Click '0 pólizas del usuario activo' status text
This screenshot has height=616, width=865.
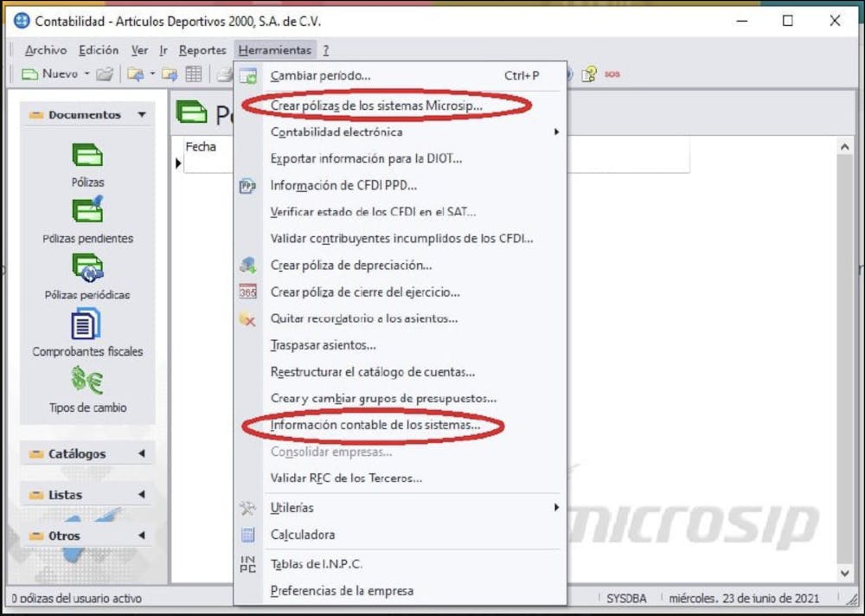click(77, 599)
